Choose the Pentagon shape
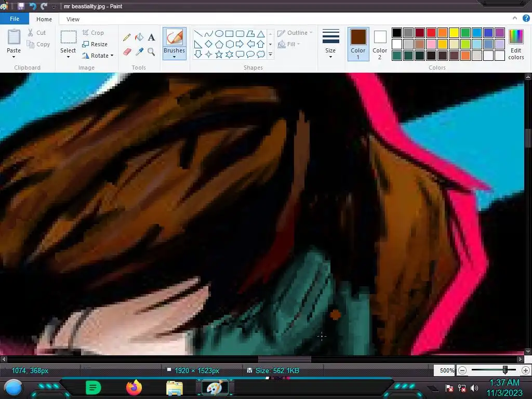 tap(219, 44)
